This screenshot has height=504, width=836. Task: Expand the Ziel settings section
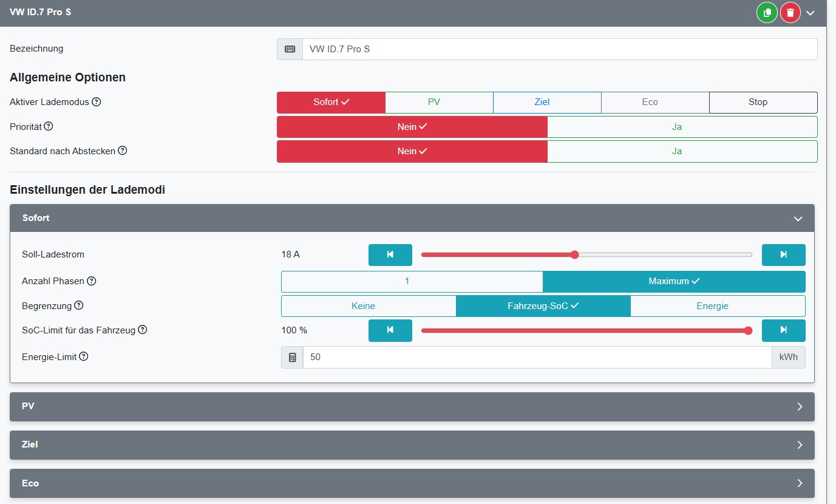[412, 445]
